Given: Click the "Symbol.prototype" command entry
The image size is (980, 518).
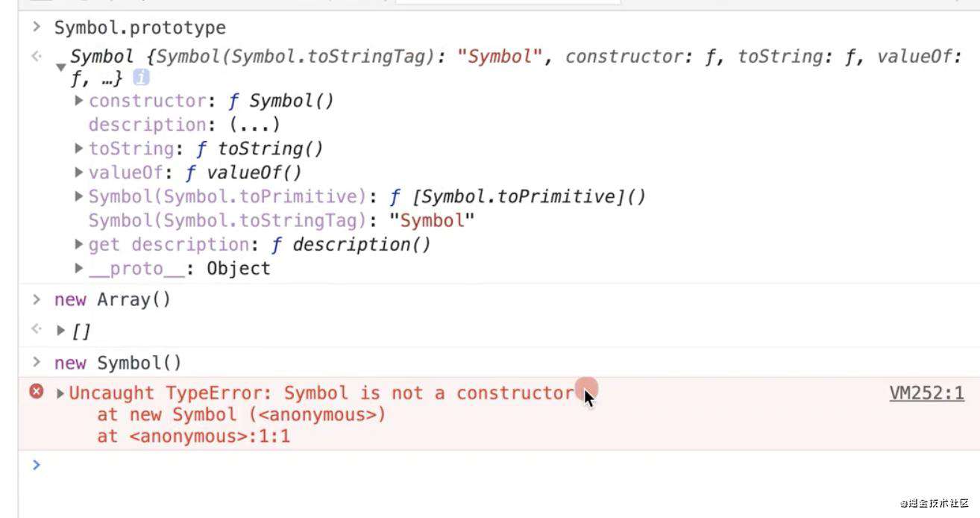Looking at the screenshot, I should pos(140,28).
